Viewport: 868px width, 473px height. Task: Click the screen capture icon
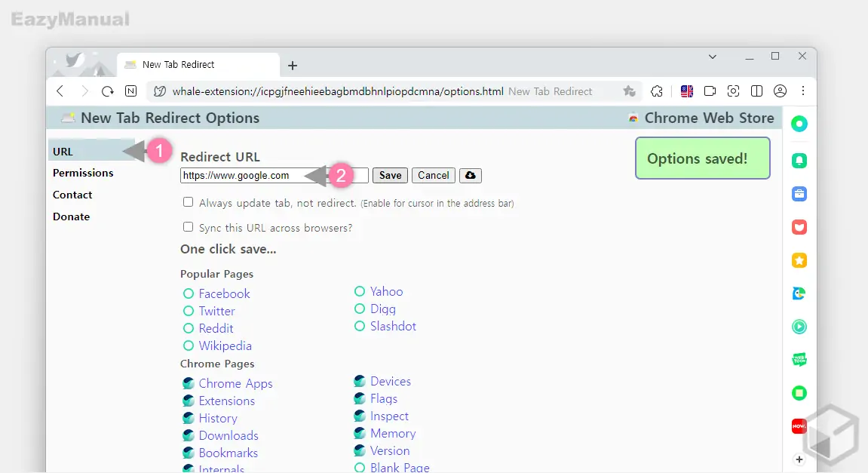click(x=734, y=91)
